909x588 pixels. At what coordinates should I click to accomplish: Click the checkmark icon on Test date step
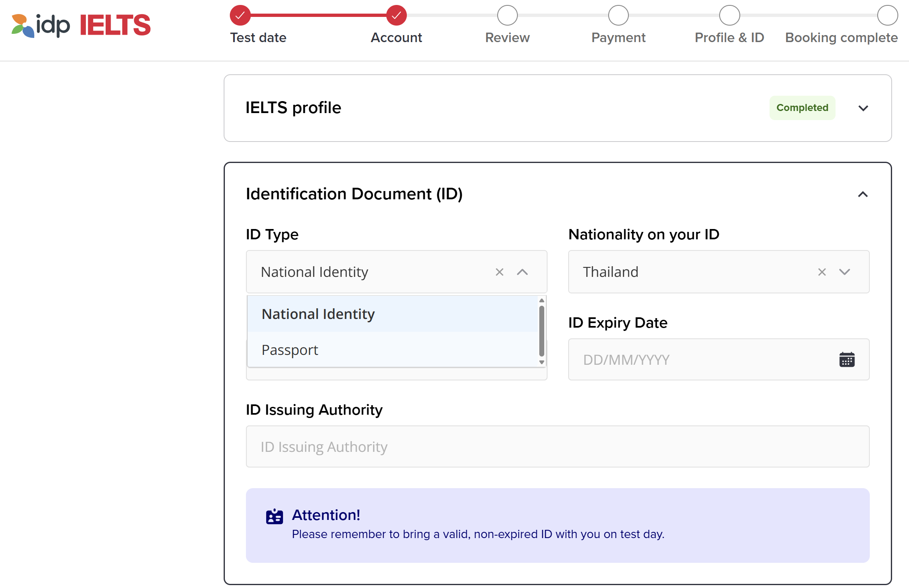[x=240, y=15]
